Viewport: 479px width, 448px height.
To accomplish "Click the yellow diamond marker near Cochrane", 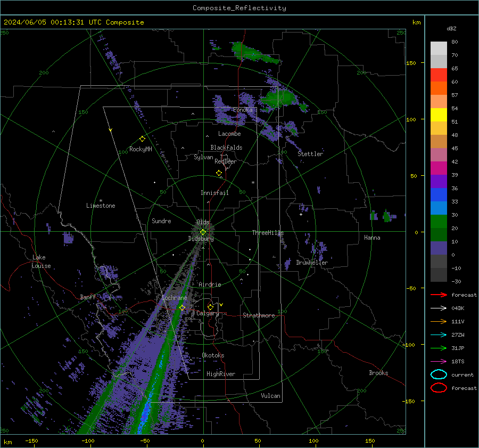I will 182,307.
